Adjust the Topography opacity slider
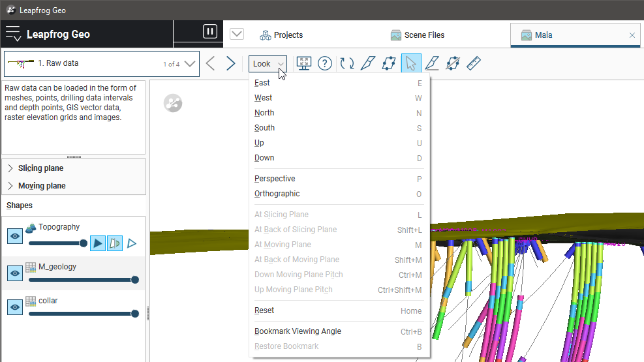 58,243
